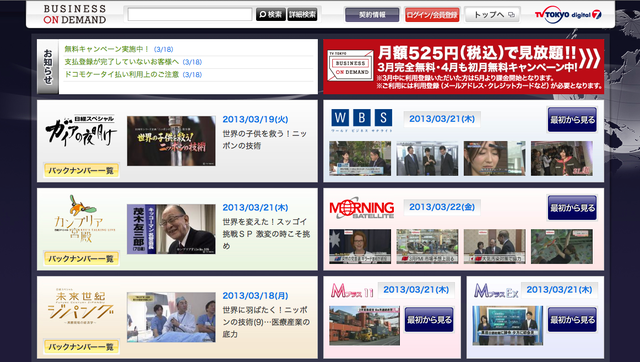640x362 pixels.
Task: Click the WBS program logo
Action: pyautogui.click(x=362, y=120)
